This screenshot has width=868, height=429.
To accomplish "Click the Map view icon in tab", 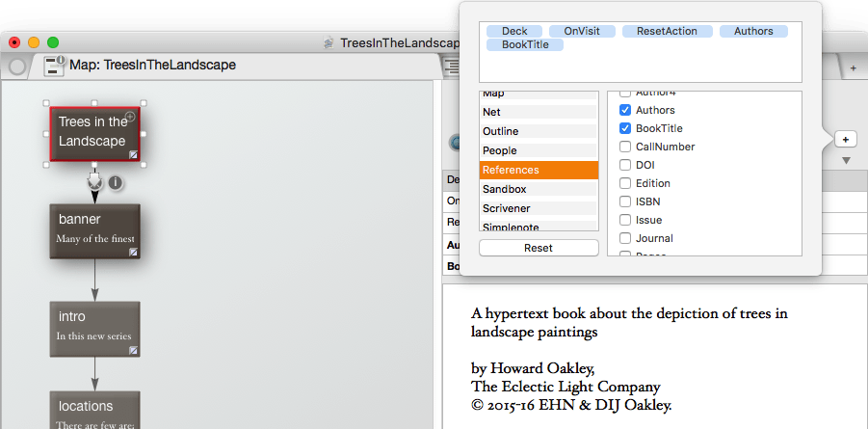I will click(x=54, y=66).
